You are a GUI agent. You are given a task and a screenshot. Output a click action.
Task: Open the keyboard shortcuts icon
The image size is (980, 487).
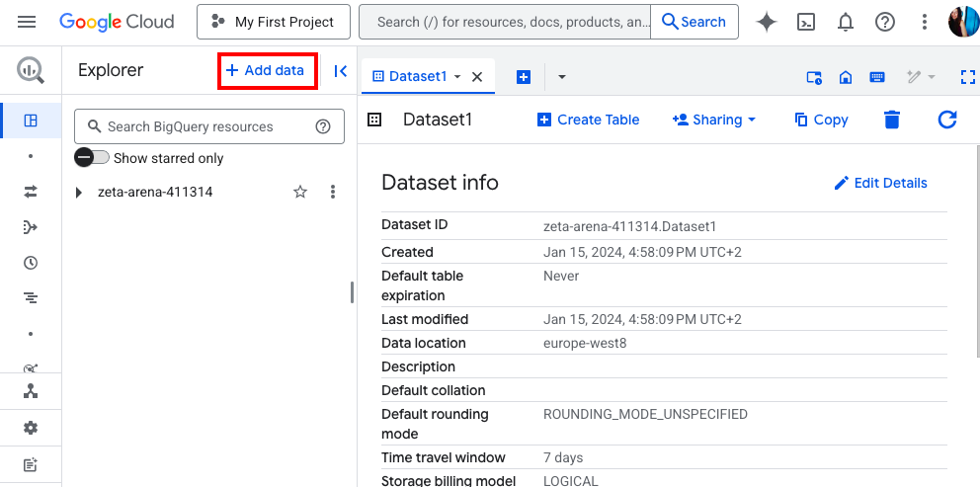click(x=877, y=77)
